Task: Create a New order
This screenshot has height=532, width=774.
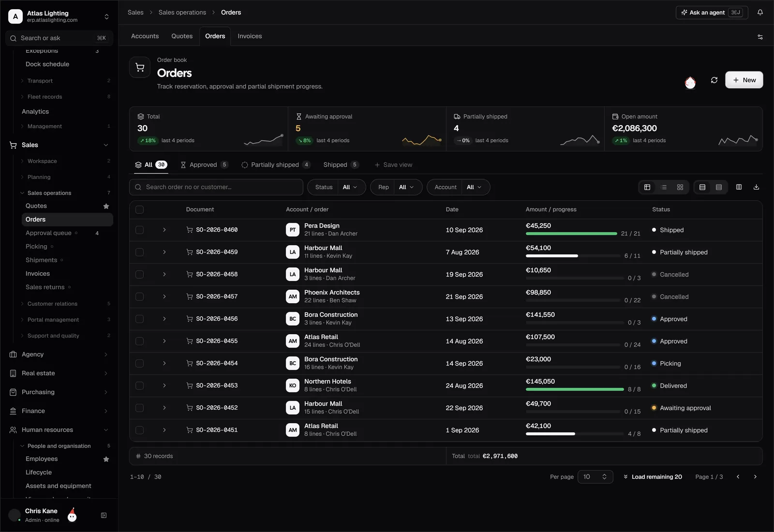Action: (x=744, y=80)
